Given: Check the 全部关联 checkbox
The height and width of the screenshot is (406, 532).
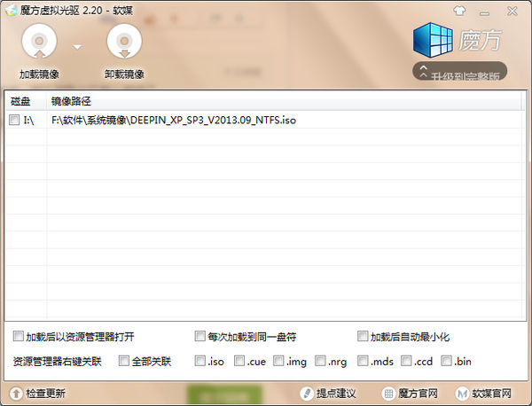Looking at the screenshot, I should pyautogui.click(x=124, y=361).
